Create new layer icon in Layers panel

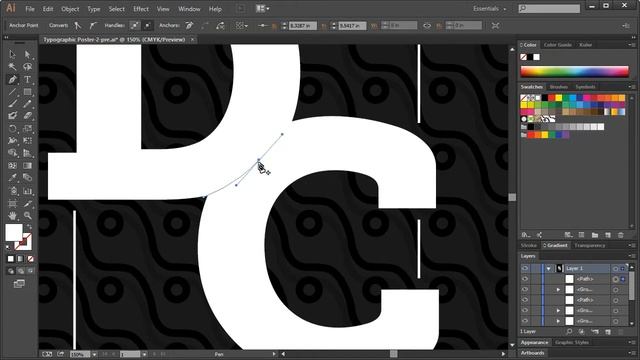(608, 332)
